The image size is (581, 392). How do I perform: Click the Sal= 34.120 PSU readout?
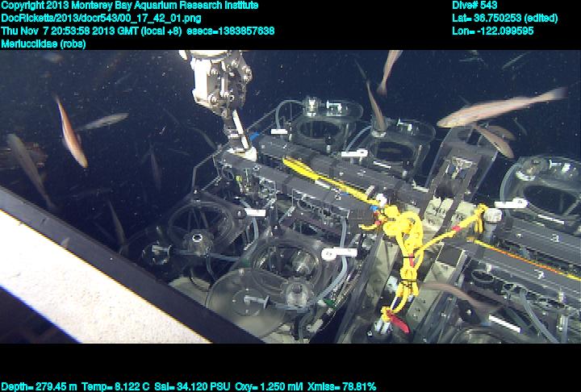coord(192,386)
